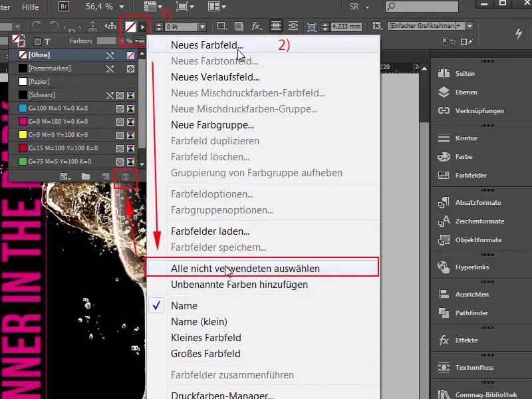Create new swatch icon in swatches panel

pos(106,176)
